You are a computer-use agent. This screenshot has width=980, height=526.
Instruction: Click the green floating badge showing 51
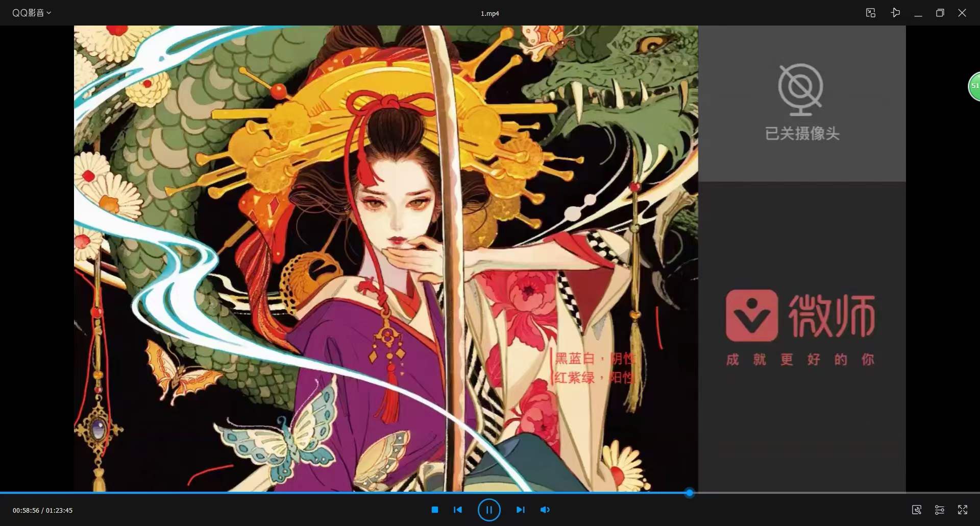point(974,86)
